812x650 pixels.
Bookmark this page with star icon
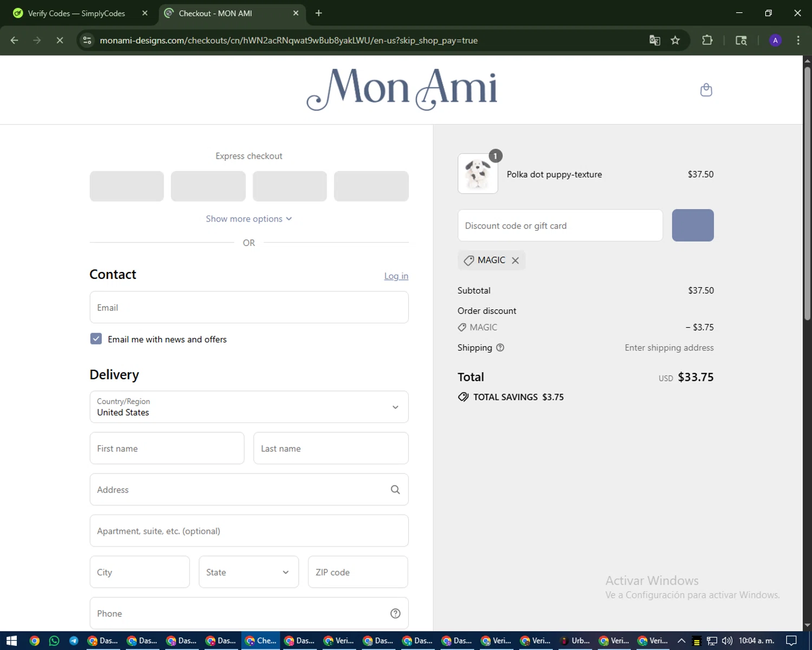(675, 41)
